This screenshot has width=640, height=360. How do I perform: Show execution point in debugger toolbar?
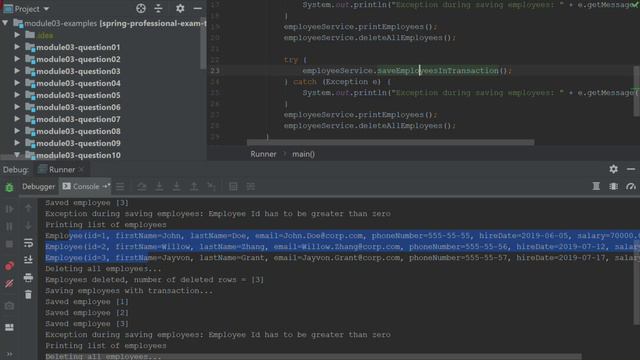(120, 187)
